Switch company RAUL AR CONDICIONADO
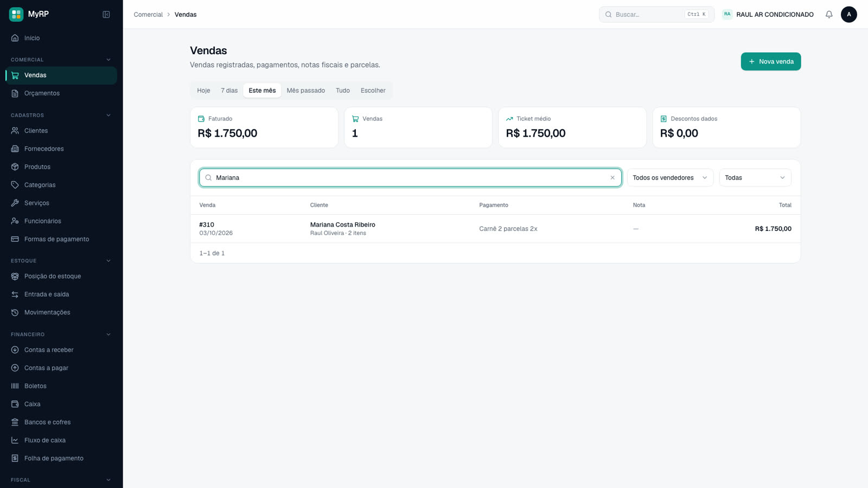868x488 pixels. pyautogui.click(x=768, y=15)
